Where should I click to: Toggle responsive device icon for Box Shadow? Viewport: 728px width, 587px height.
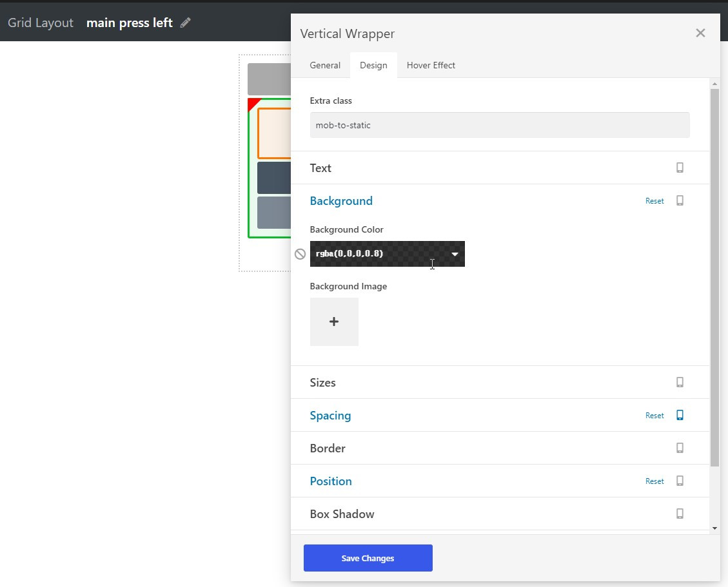pyautogui.click(x=680, y=514)
